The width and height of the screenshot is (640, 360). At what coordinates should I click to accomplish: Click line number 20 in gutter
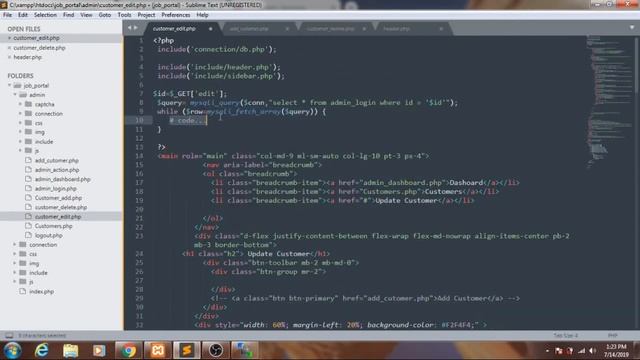[139, 209]
